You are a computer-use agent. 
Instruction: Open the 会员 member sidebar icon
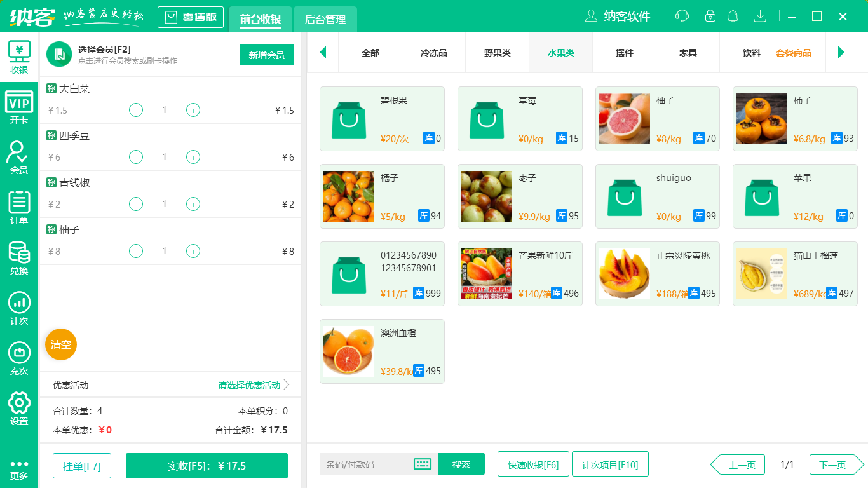coord(19,157)
